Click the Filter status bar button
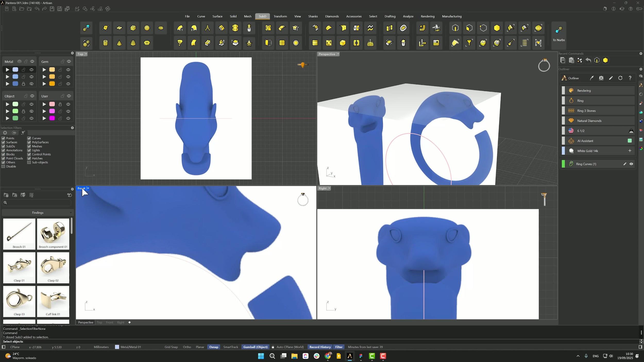Screen dimensions: 644x362 [339, 347]
